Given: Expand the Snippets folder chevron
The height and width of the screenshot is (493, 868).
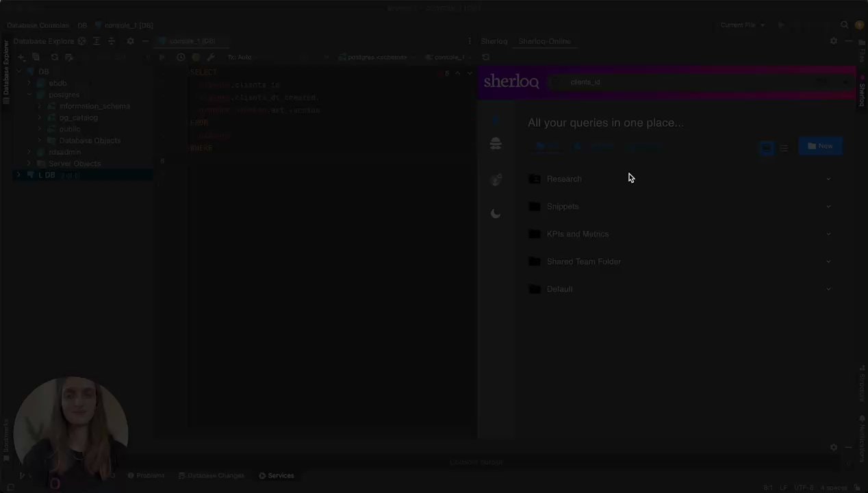Looking at the screenshot, I should [x=828, y=207].
